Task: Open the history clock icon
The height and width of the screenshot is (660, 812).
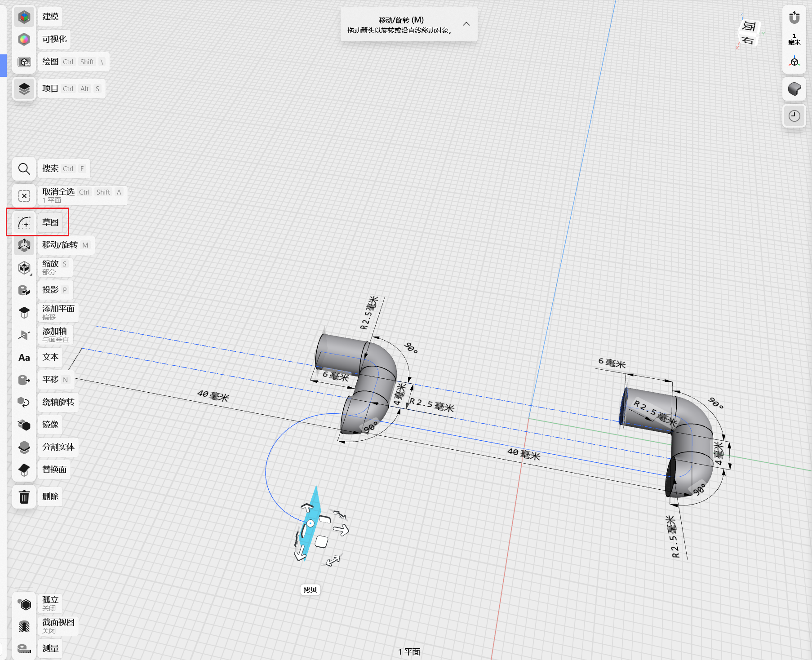Action: (794, 116)
